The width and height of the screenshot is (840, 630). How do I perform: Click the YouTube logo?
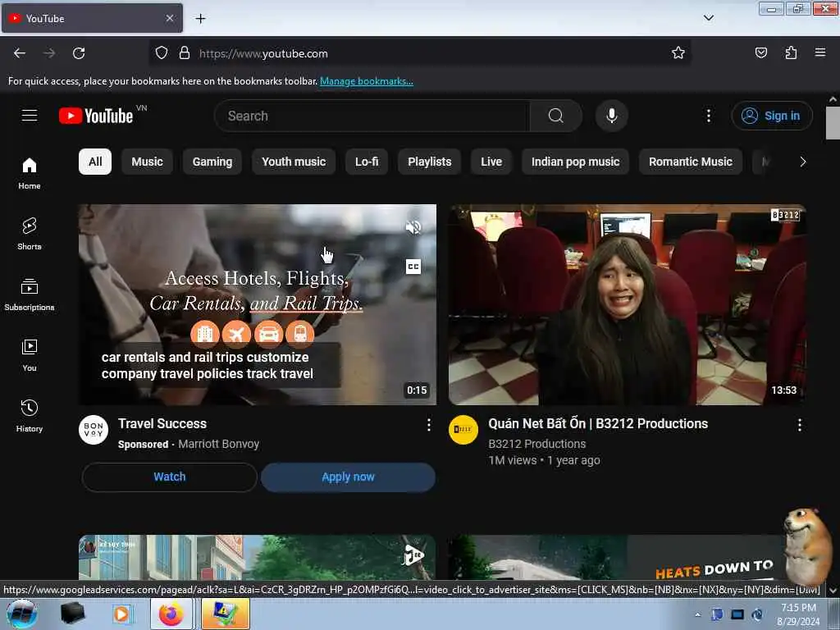(x=96, y=116)
